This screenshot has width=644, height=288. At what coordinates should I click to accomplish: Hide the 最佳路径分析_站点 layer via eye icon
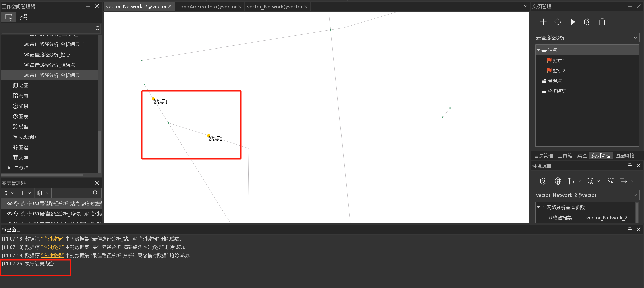pyautogui.click(x=10, y=203)
